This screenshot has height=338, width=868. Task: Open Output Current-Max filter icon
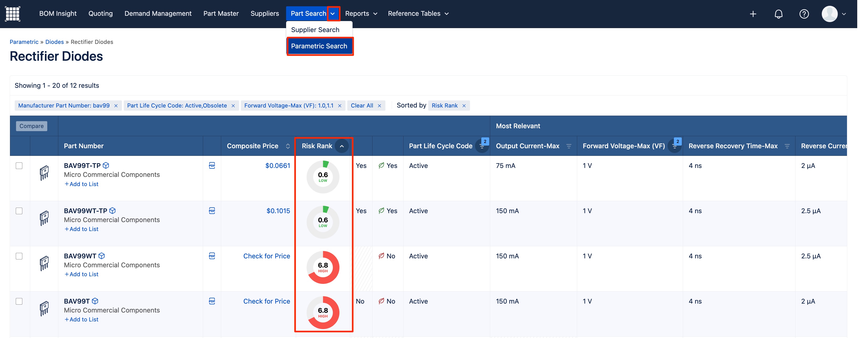click(x=569, y=146)
